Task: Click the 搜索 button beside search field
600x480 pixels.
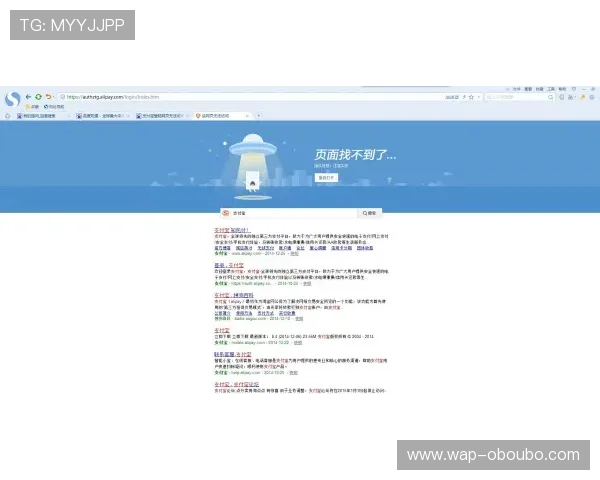Action: tap(369, 213)
